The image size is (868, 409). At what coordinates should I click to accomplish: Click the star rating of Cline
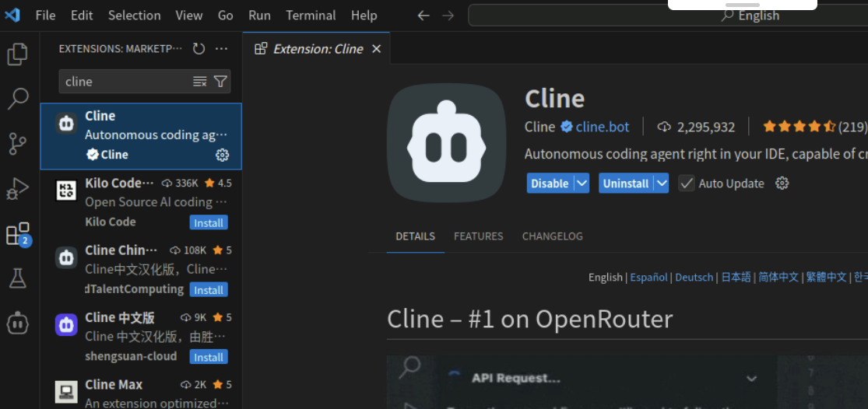pos(799,127)
